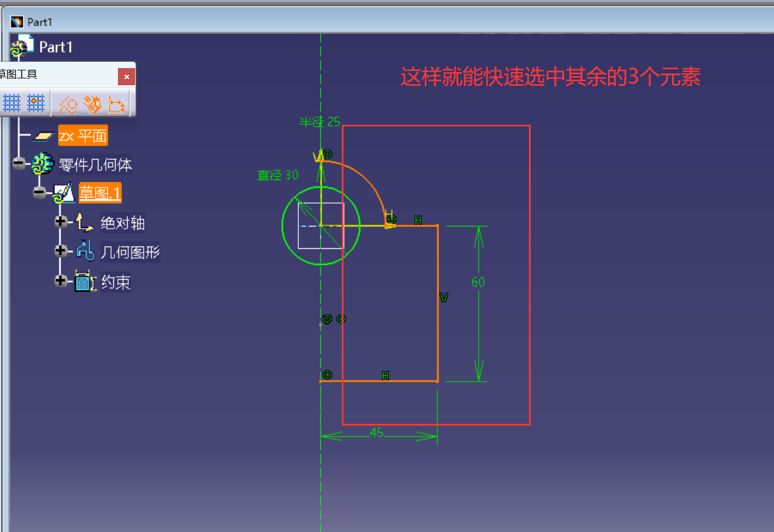Collapse the 草图.1 node
The height and width of the screenshot is (532, 774).
pos(40,192)
